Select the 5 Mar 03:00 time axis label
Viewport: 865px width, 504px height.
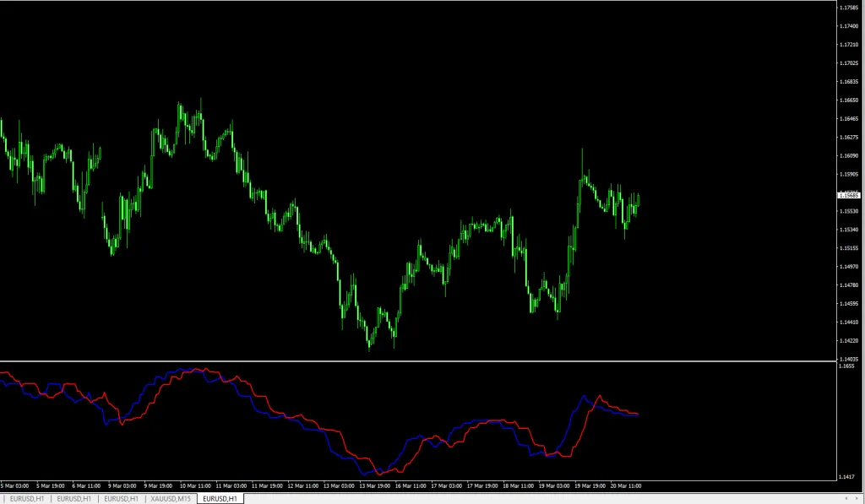click(16, 486)
